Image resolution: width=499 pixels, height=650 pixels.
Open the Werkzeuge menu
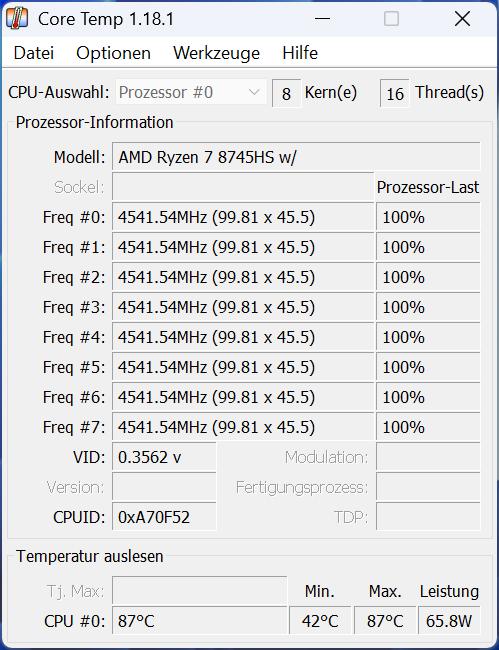pyautogui.click(x=216, y=53)
